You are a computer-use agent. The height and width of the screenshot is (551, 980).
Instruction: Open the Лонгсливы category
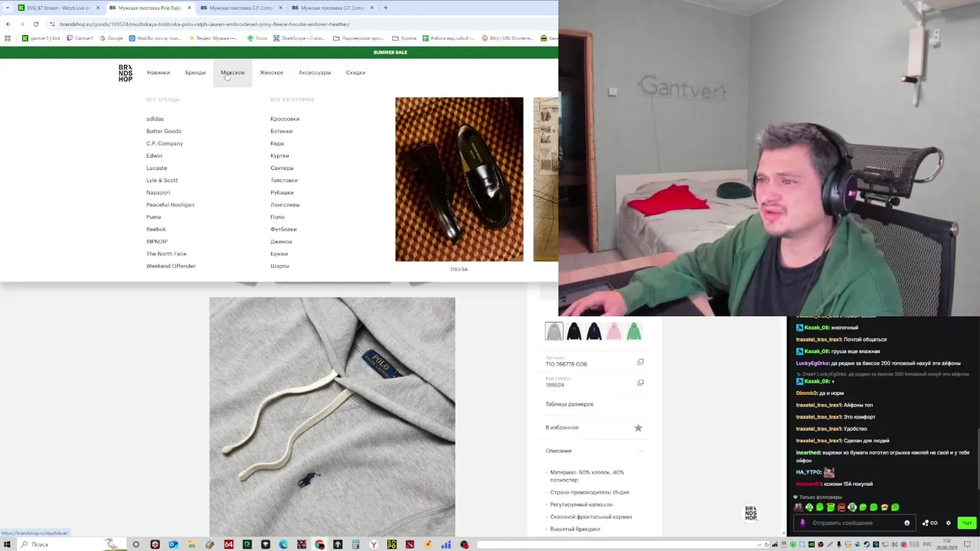pos(285,204)
